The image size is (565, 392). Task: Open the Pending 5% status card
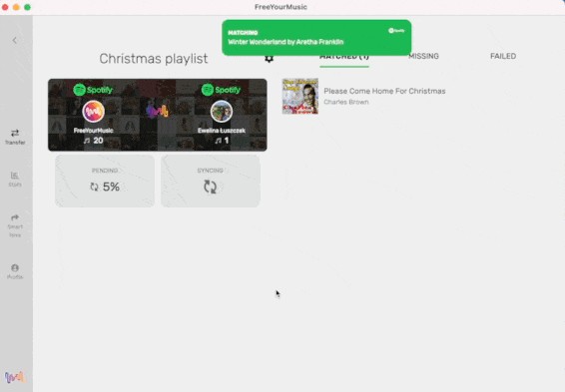click(105, 181)
